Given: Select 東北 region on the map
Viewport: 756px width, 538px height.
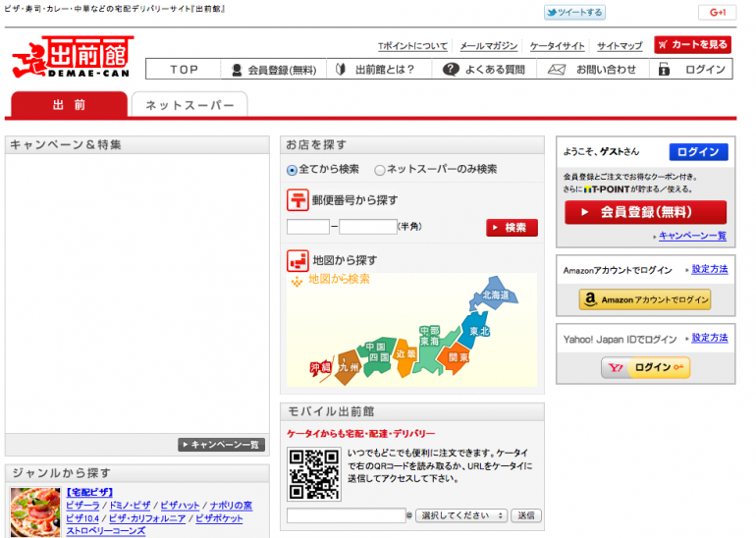Looking at the screenshot, I should pos(477,330).
